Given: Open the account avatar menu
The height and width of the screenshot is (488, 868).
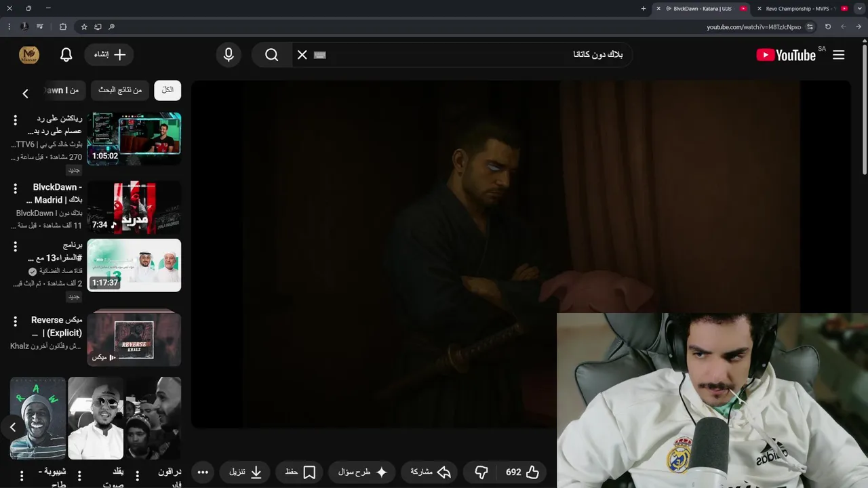Looking at the screenshot, I should 29,55.
